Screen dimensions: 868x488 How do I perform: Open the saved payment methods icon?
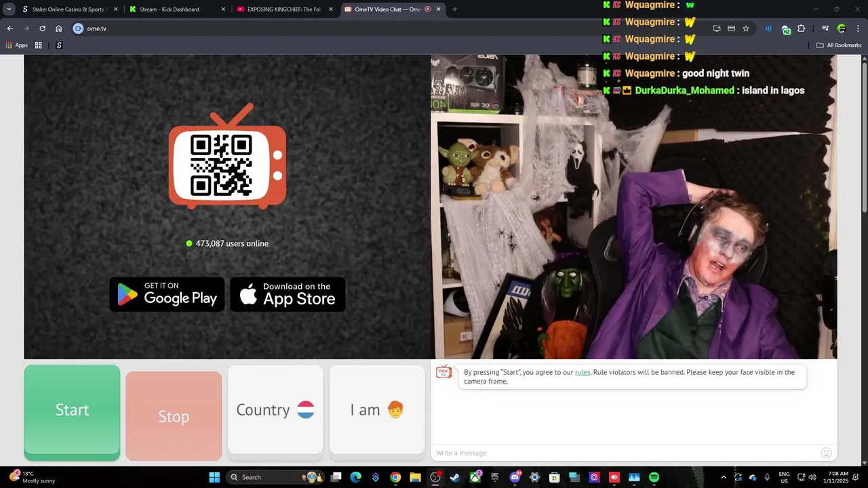tap(731, 28)
